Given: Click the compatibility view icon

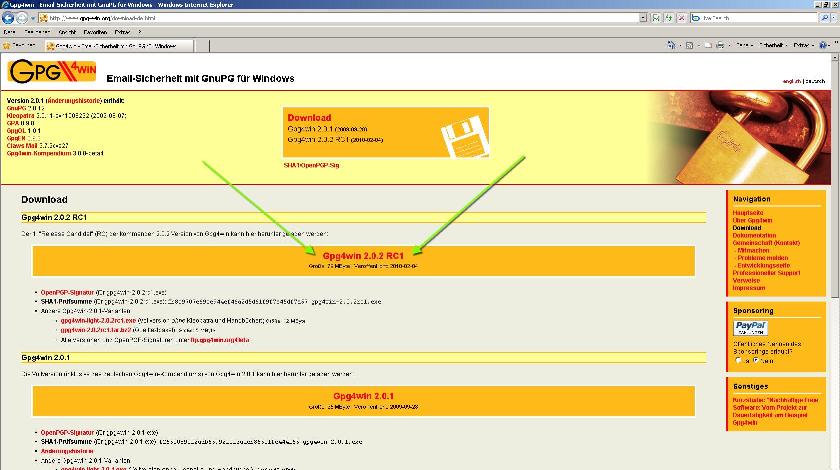Looking at the screenshot, I should pyautogui.click(x=656, y=18).
